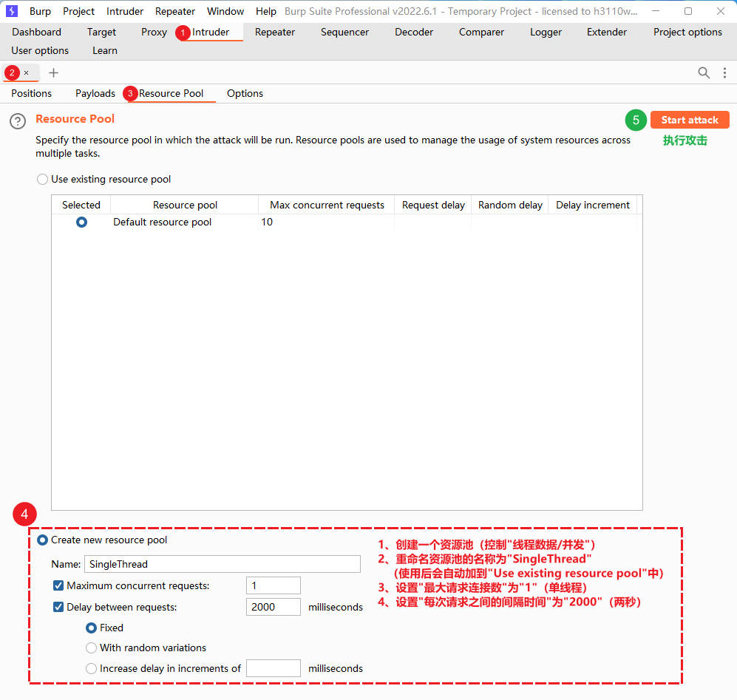Switch to the Decoder tab
This screenshot has width=737, height=700.
[x=414, y=32]
